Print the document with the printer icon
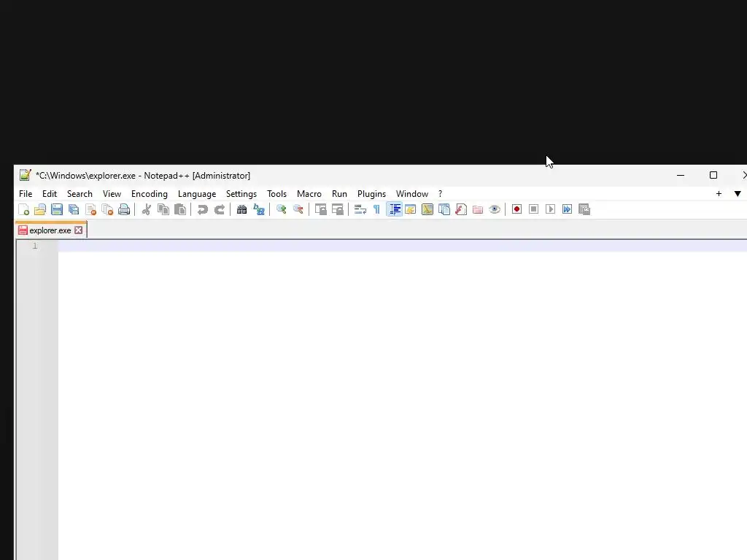Screen dimensions: 747x560 (124, 209)
